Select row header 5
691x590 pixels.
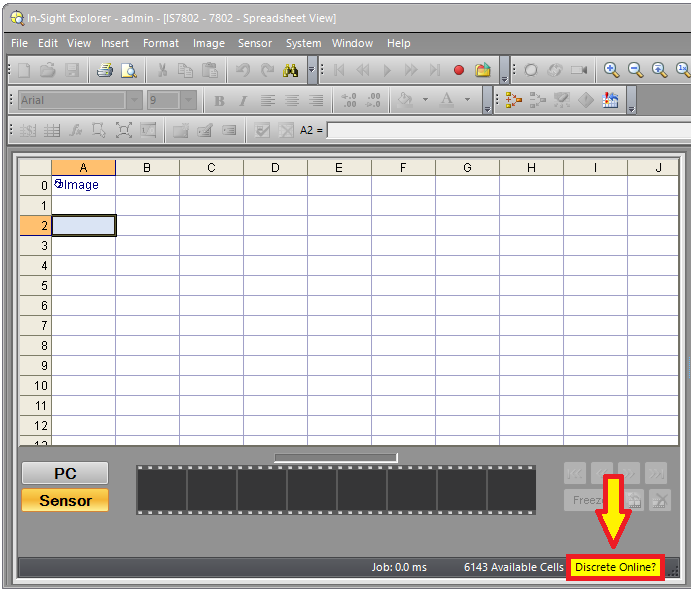click(35, 286)
